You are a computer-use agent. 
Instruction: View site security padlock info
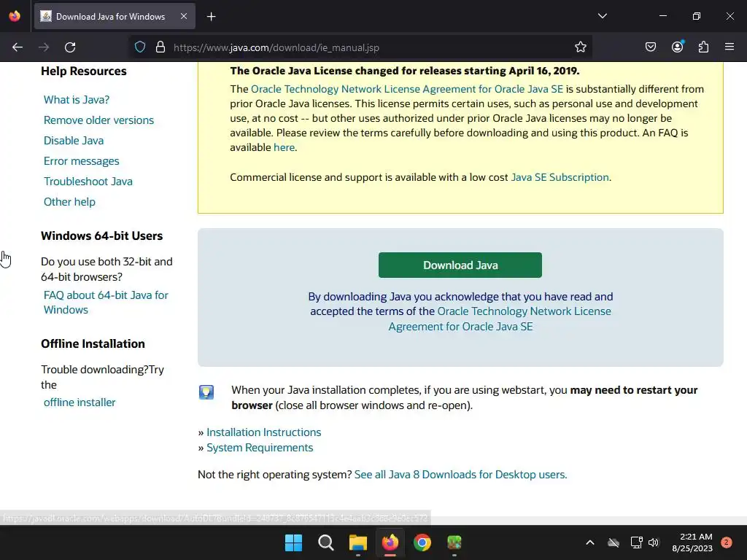tap(160, 47)
